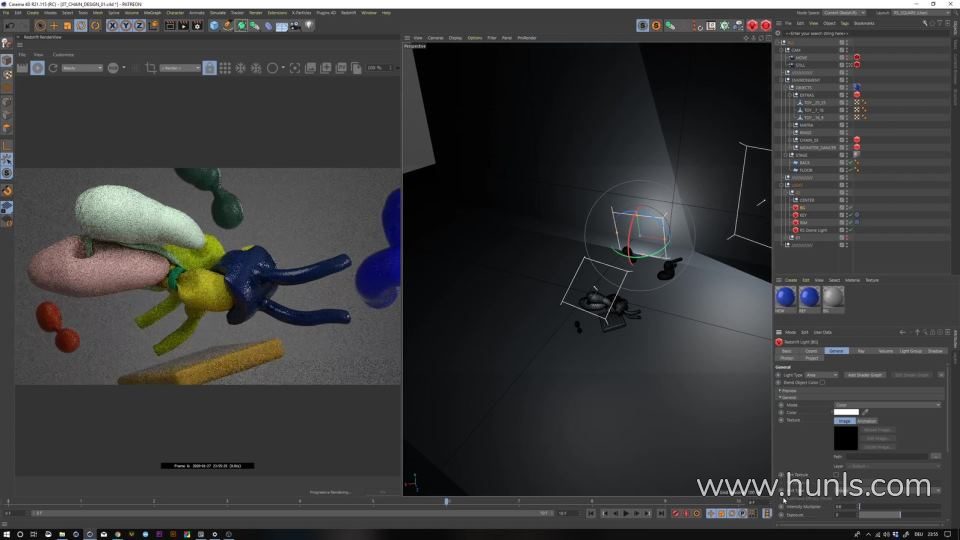960x540 pixels.
Task: Click the black texture preview thumbnail
Action: pos(846,438)
